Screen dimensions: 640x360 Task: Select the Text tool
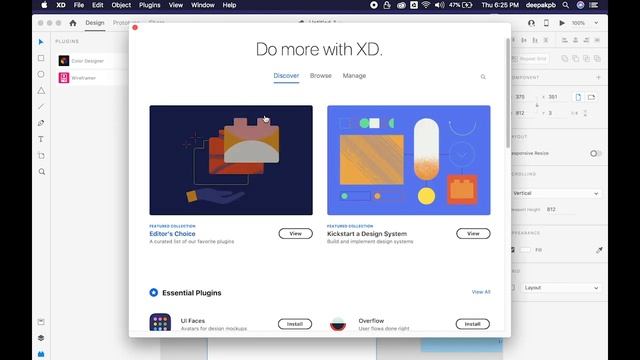pyautogui.click(x=41, y=139)
